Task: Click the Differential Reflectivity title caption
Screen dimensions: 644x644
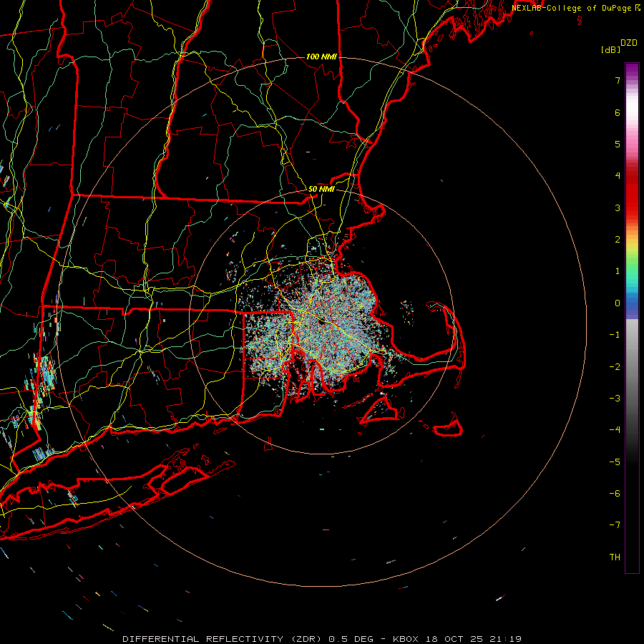Action: (321, 639)
